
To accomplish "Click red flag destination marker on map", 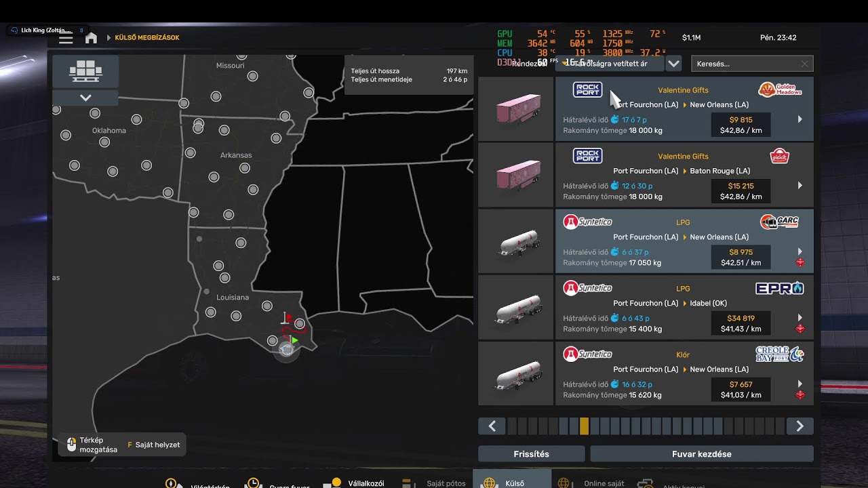I will coord(288,317).
